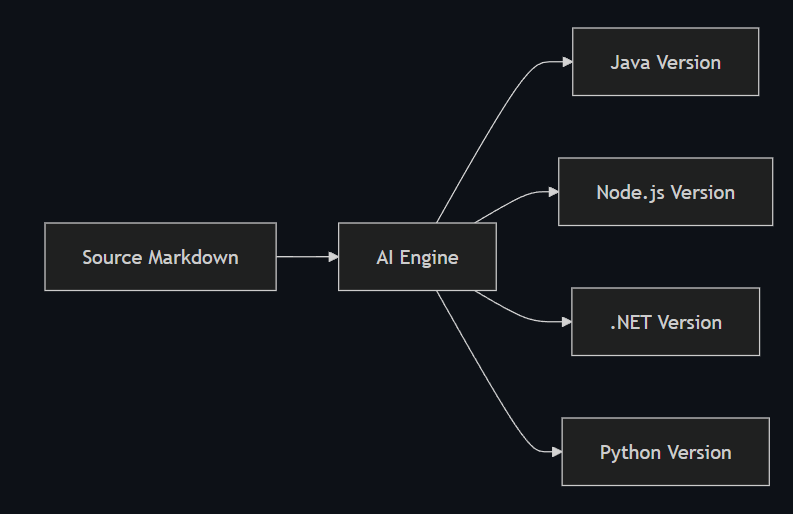Click the AI Engine node
This screenshot has width=793, height=514.
[x=417, y=256]
